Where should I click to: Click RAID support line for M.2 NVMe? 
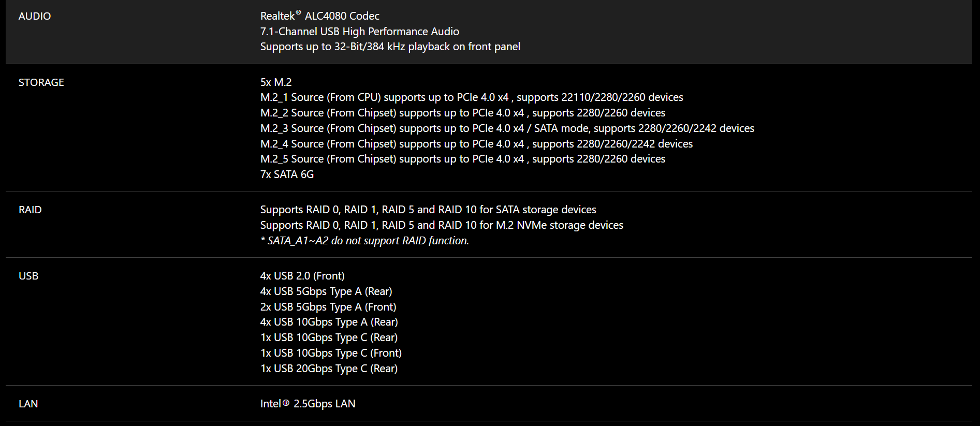pyautogui.click(x=441, y=225)
